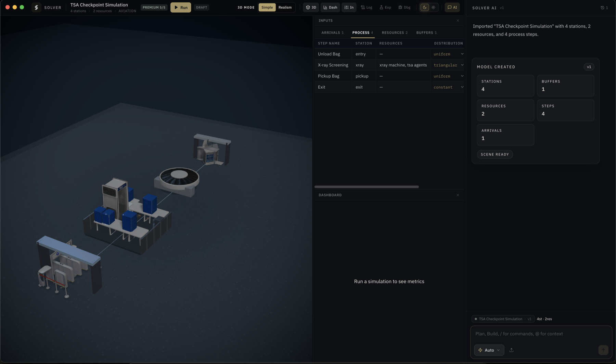Image resolution: width=616 pixels, height=364 pixels.
Task: Switch to the Process tab
Action: 363,32
